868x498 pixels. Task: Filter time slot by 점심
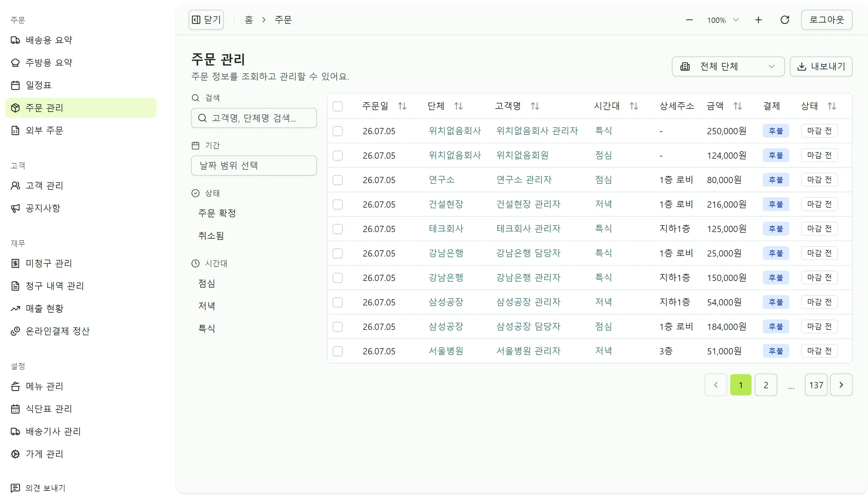pos(207,283)
